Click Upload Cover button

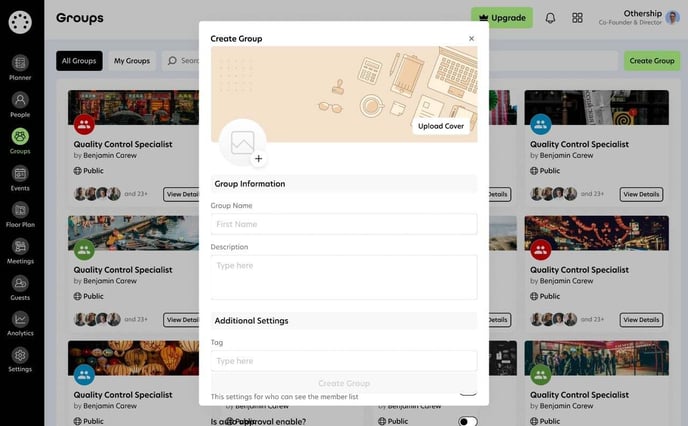point(441,126)
